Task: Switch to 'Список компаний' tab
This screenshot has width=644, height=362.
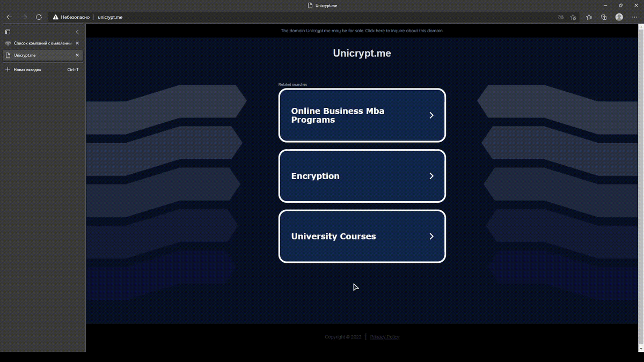Action: point(42,43)
